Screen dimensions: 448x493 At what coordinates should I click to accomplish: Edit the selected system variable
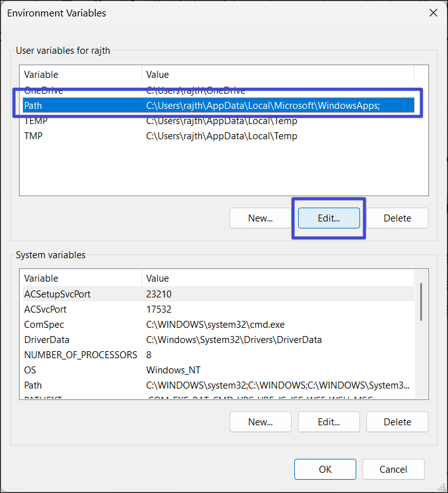point(328,422)
